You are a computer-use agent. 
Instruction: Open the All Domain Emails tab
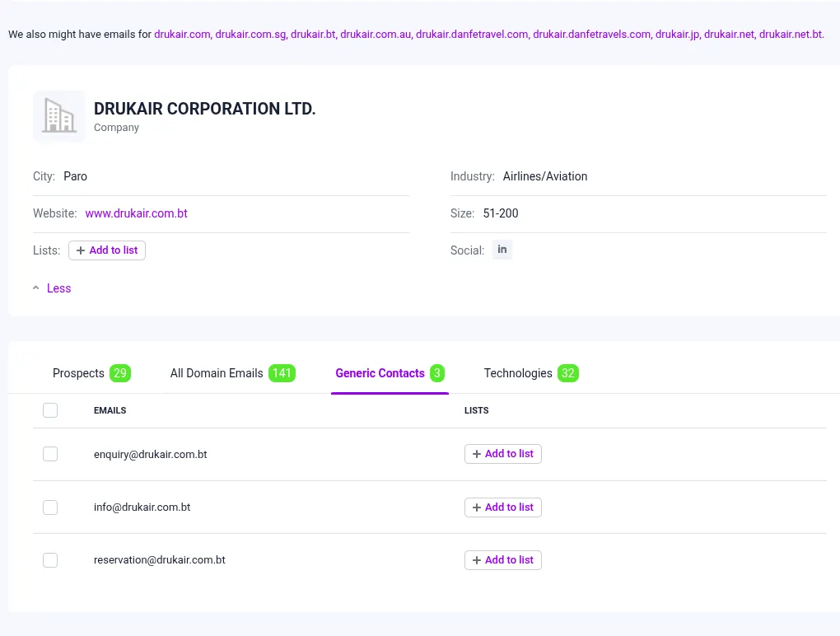coord(232,373)
